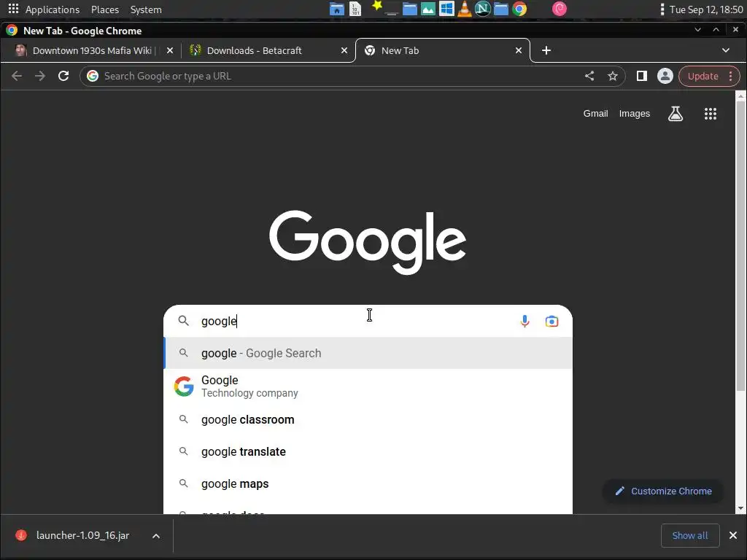Screen dimensions: 747x560
Task: Click Customize Chrome button
Action: click(x=663, y=491)
